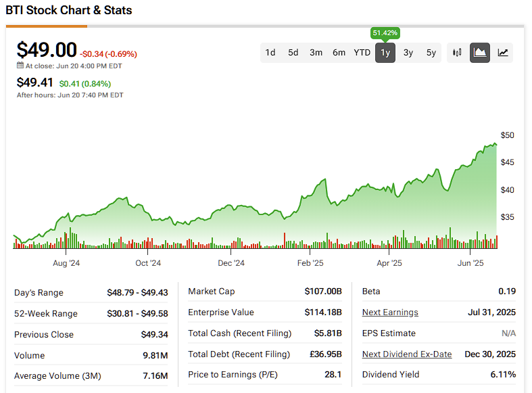Click the Market Cap value $107.00B
This screenshot has width=532, height=393.
point(323,291)
